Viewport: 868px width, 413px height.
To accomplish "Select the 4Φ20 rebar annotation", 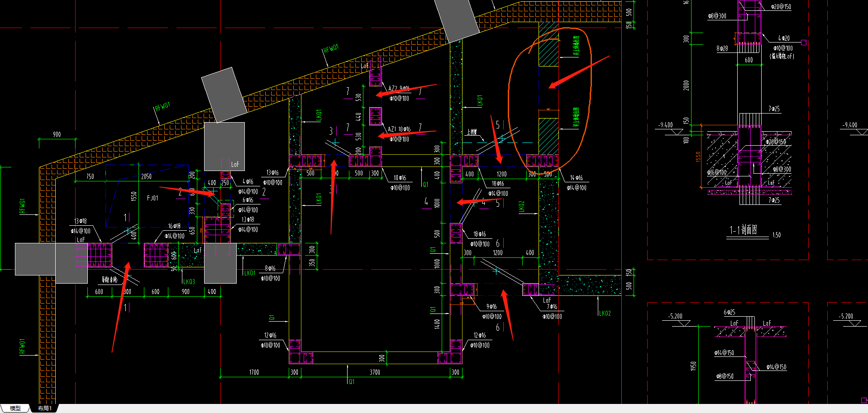I will [x=784, y=38].
